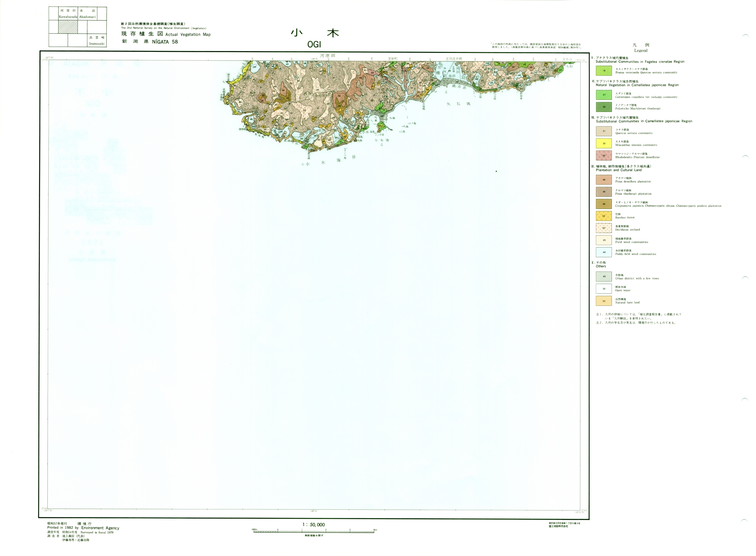Click "Surveyed in fiscal 1979" text
The height and width of the screenshot is (556, 756).
point(97,532)
